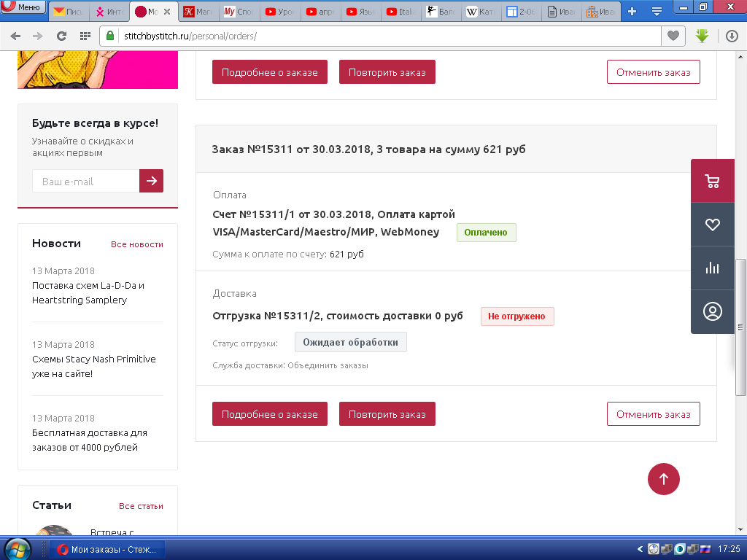Click Отменить заказ for order 15311
The height and width of the screenshot is (560, 747).
(653, 414)
